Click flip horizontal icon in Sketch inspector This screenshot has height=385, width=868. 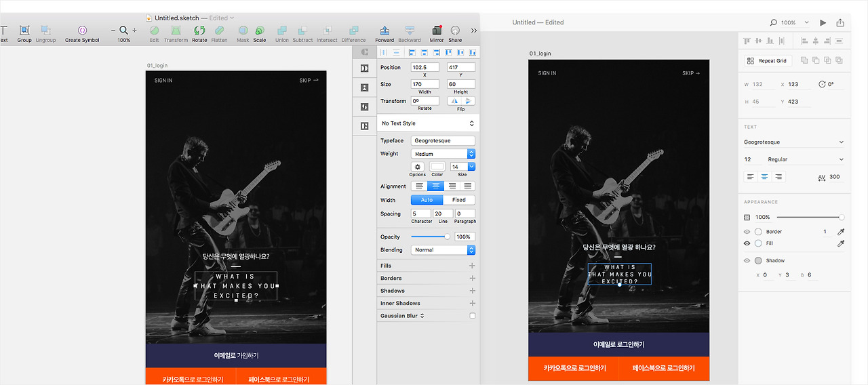[454, 101]
